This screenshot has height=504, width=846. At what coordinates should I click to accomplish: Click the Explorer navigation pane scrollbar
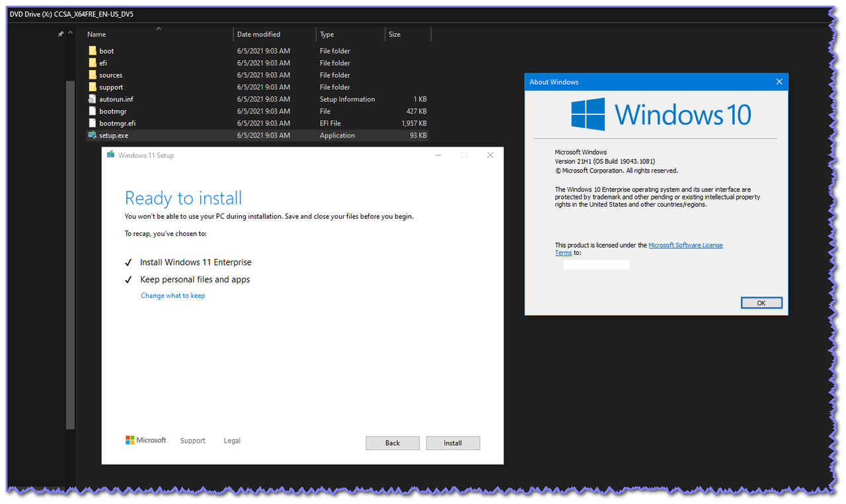click(x=70, y=254)
